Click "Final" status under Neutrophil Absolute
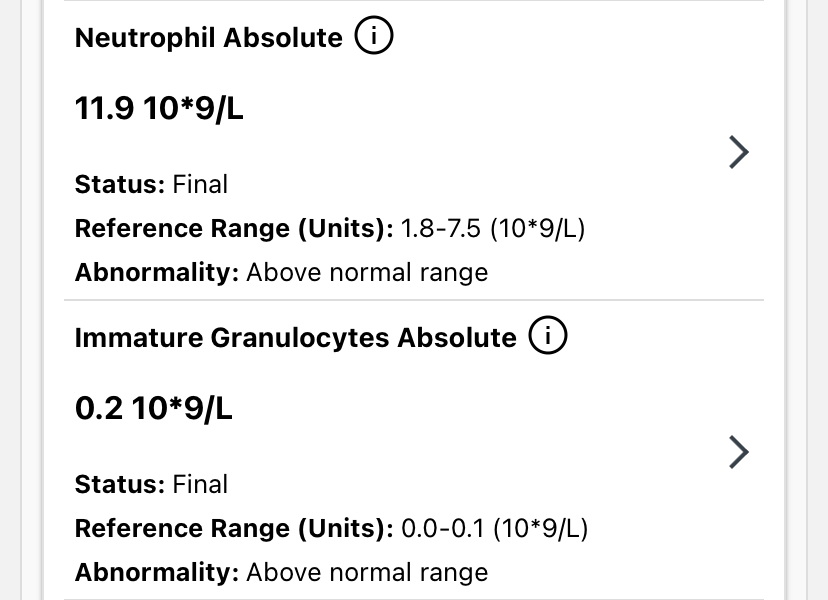This screenshot has height=600, width=828. [x=200, y=185]
